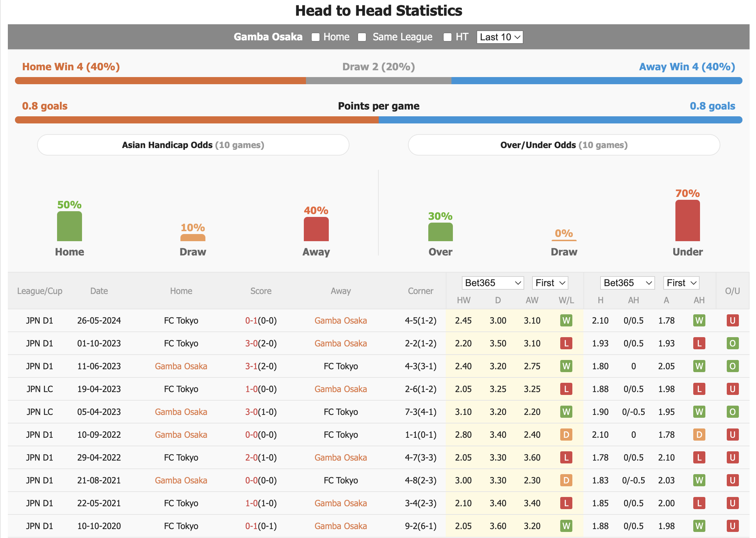Viewport: 756px width, 538px height.
Task: Click AH result badge W in 05-04-2023 row
Action: tap(699, 412)
